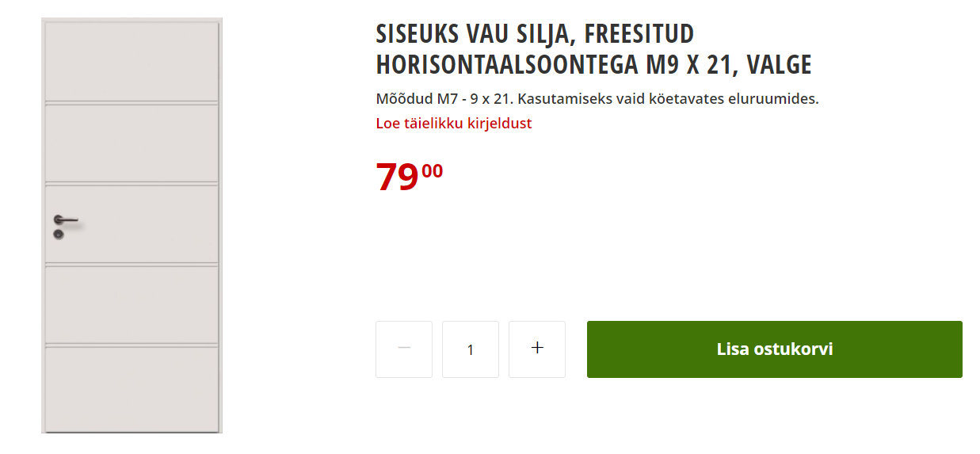This screenshot has width=980, height=454.
Task: Decrease quantity with the minus button
Action: [404, 349]
